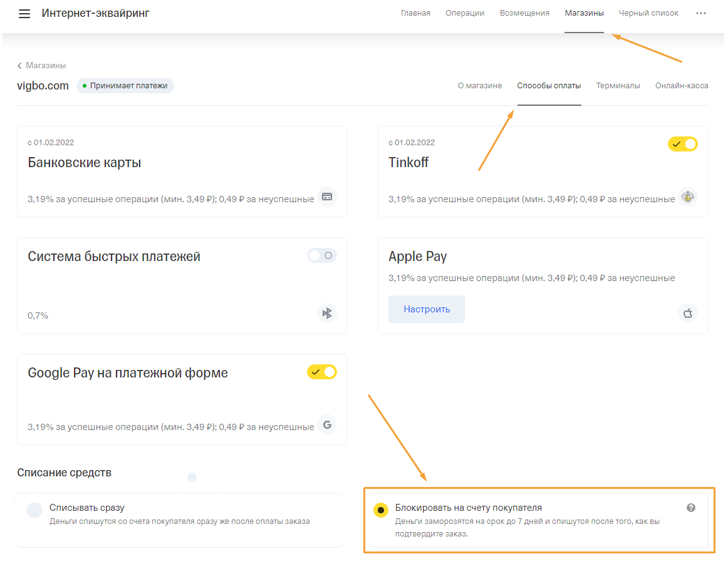The image size is (728, 564).
Task: Click the date с 01.02.2022 in Банковские карты card
Action: (x=51, y=143)
